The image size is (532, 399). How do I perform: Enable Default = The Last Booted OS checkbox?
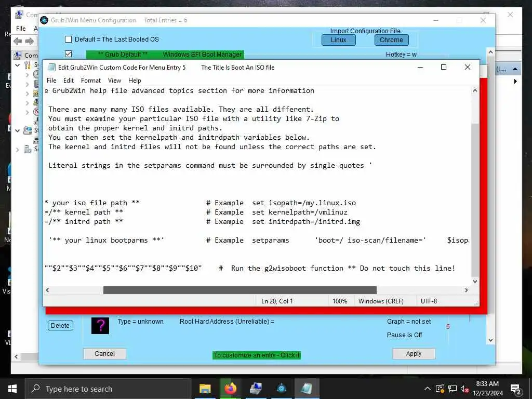68,39
